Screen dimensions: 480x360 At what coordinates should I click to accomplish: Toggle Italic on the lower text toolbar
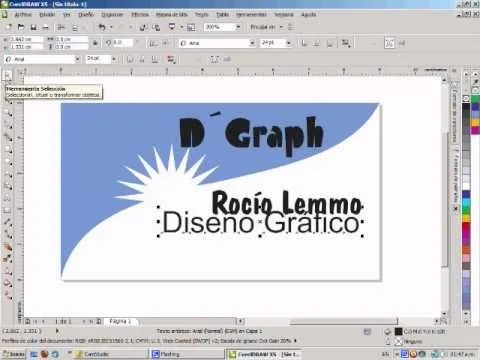coord(142,59)
